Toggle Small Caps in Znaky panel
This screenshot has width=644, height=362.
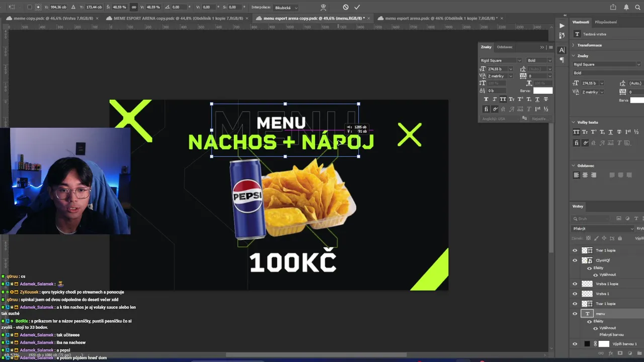click(x=512, y=99)
